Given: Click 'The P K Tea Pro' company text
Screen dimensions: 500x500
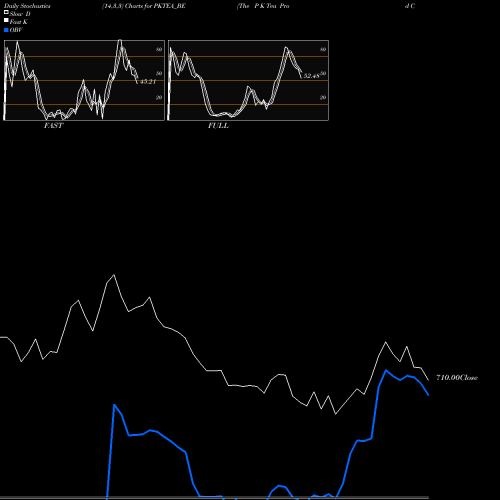Looking at the screenshot, I should coord(263,6).
